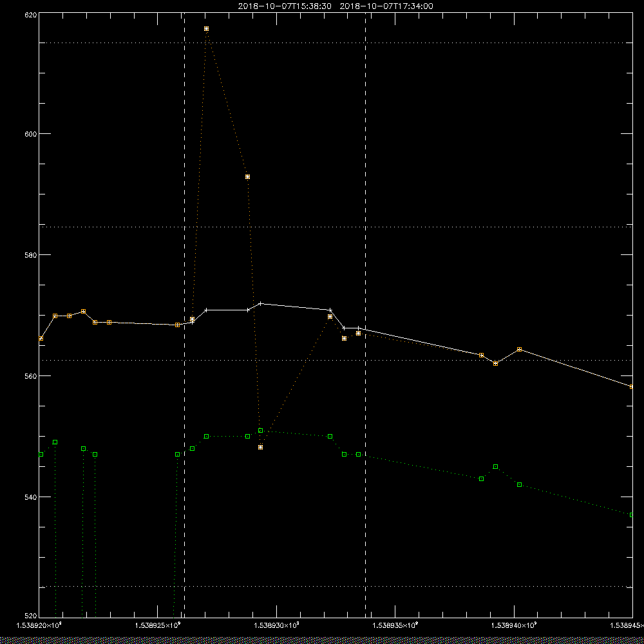Select the highest green data point near 551
This screenshot has height=644, width=644.
(x=260, y=430)
